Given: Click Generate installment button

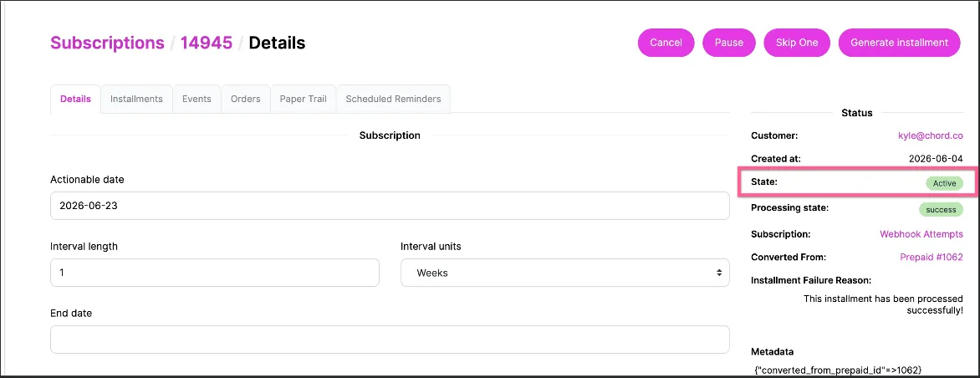Looking at the screenshot, I should [x=899, y=43].
